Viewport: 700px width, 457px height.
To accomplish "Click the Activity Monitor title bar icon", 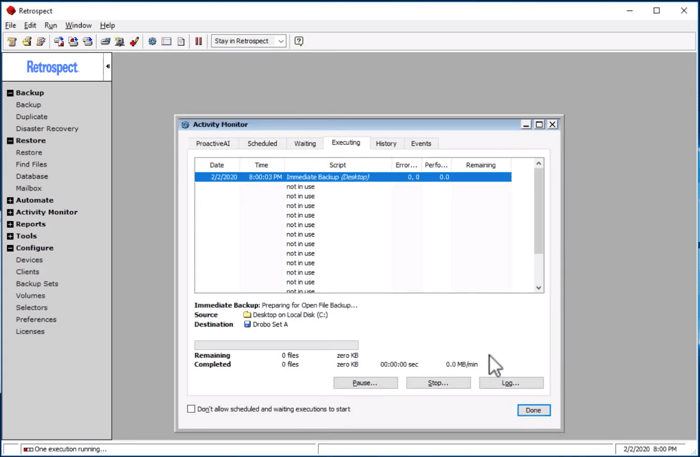I will coord(185,125).
